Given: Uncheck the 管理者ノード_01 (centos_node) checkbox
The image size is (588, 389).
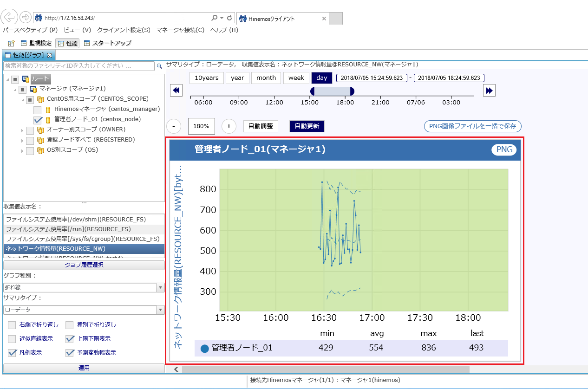Looking at the screenshot, I should point(38,120).
